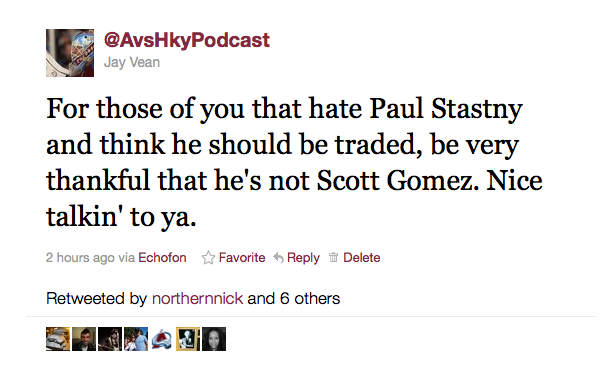Open retweeter avatar with man in blue shirt
The width and height of the screenshot is (605, 386).
tap(136, 339)
